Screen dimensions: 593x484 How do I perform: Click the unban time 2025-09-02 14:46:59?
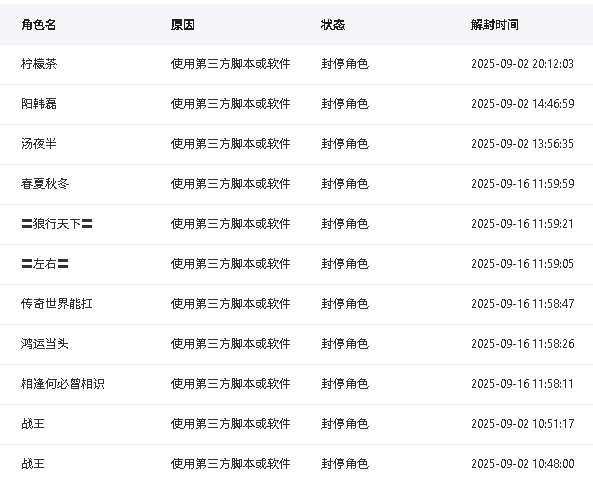[523, 104]
